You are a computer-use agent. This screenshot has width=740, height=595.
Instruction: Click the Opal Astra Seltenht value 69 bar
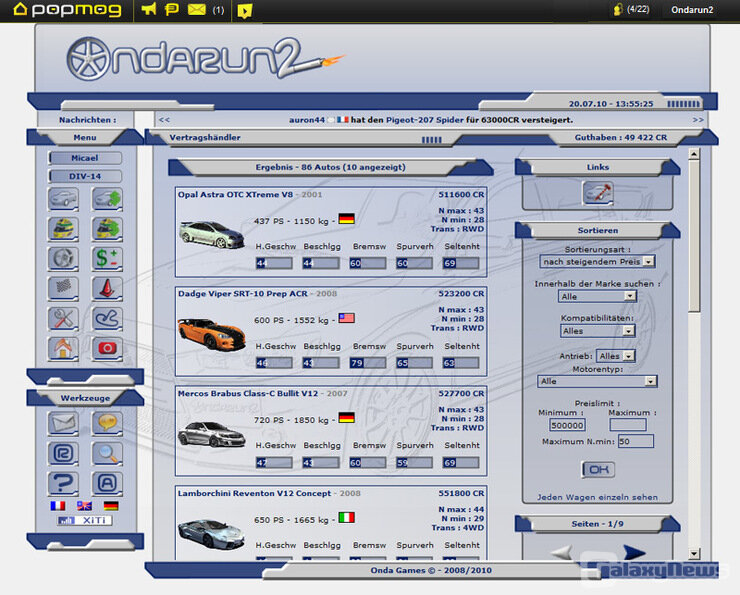pyautogui.click(x=461, y=263)
